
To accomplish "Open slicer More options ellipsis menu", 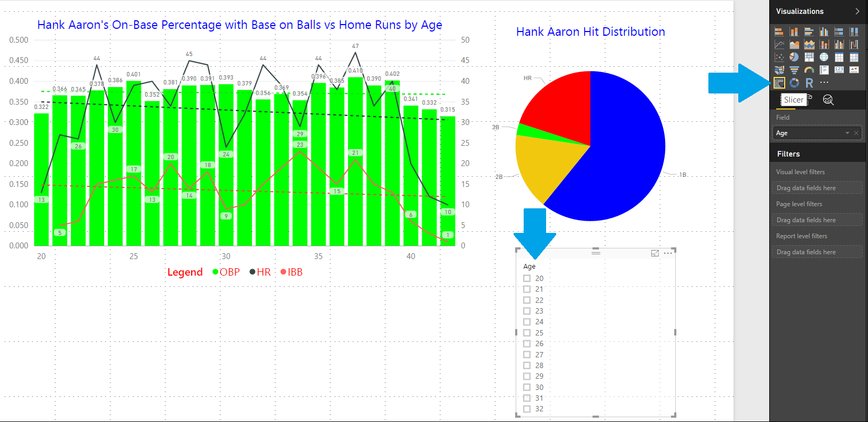I will pyautogui.click(x=668, y=254).
